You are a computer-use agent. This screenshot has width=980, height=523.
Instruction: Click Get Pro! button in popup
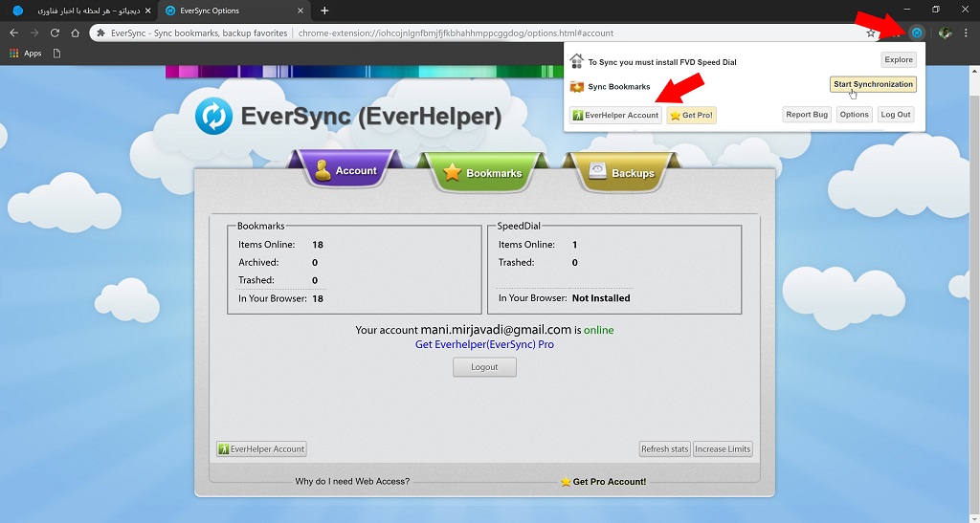[691, 116]
